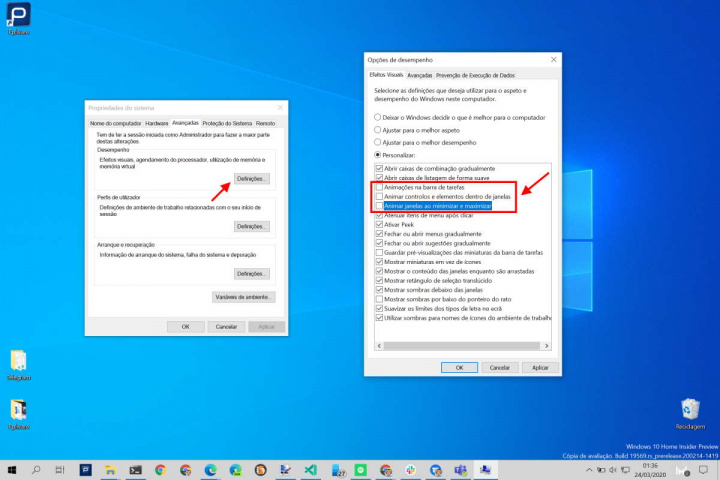The height and width of the screenshot is (480, 720).
Task: Open Task View on the taskbar
Action: pyautogui.click(x=61, y=469)
